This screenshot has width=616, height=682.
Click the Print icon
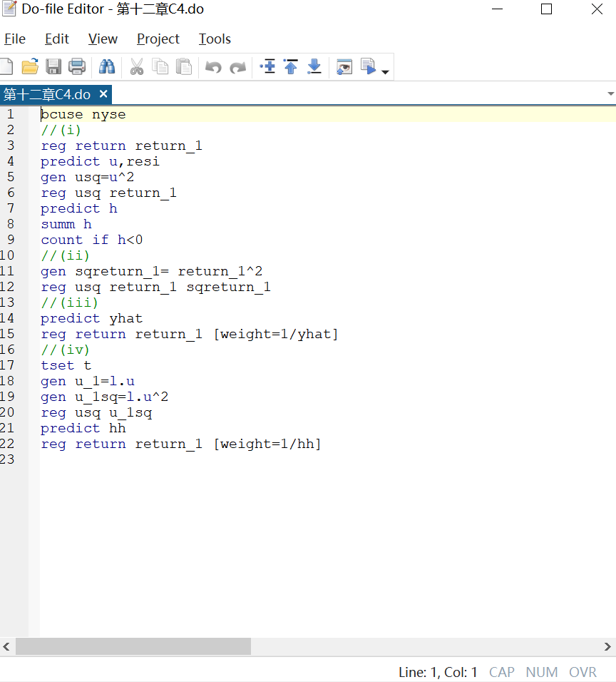point(77,67)
